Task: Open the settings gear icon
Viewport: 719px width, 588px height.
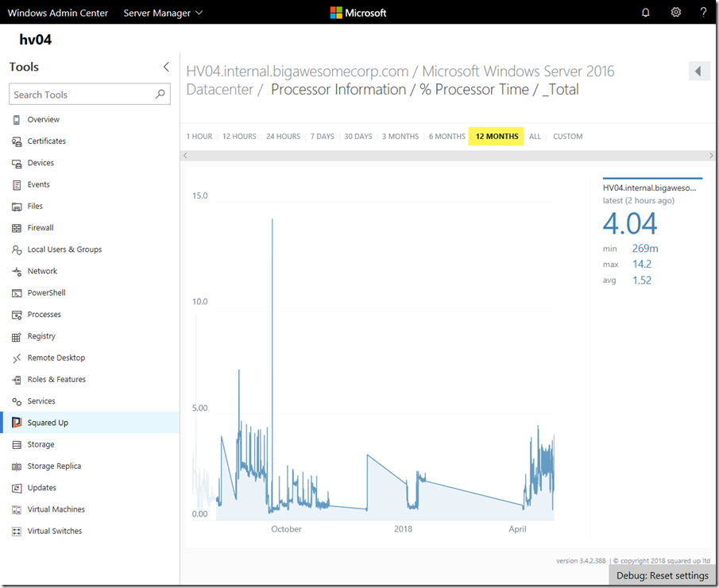Action: (675, 13)
